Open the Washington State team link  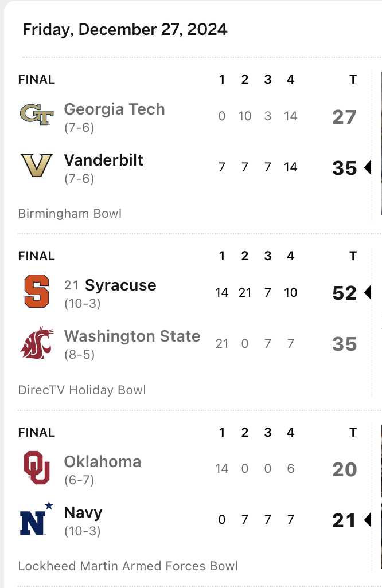132,336
